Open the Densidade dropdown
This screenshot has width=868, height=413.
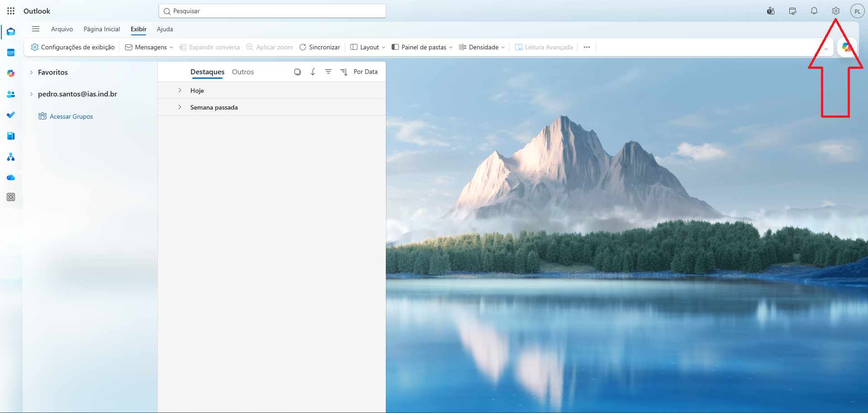482,47
